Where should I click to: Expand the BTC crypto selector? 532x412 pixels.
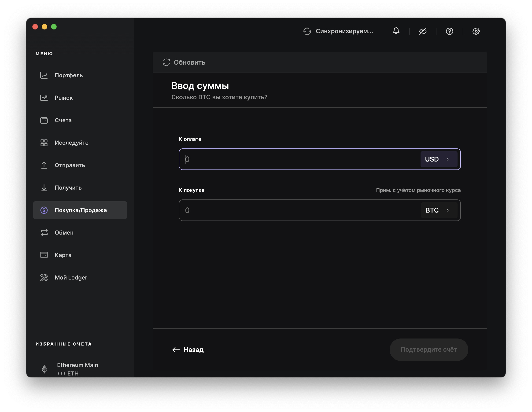tap(439, 210)
